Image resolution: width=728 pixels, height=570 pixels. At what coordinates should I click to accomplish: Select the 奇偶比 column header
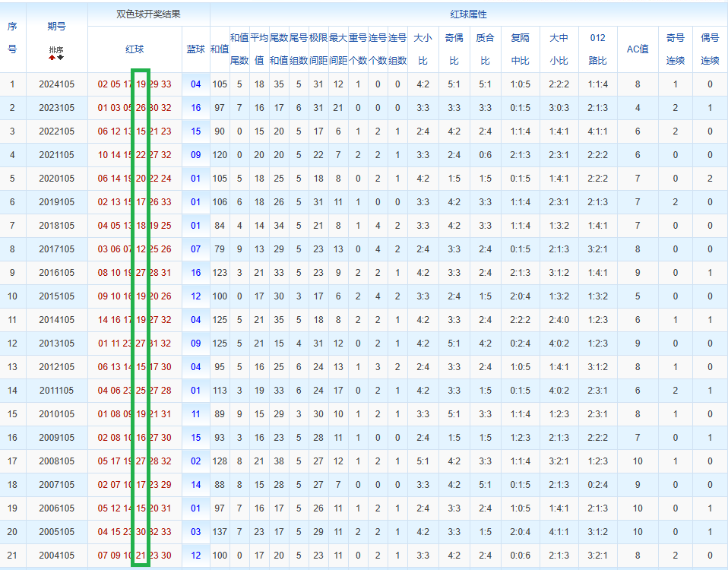coord(454,49)
